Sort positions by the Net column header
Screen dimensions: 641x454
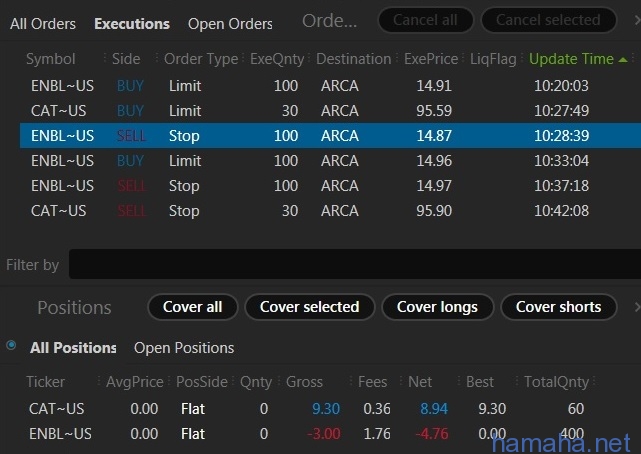click(x=420, y=382)
